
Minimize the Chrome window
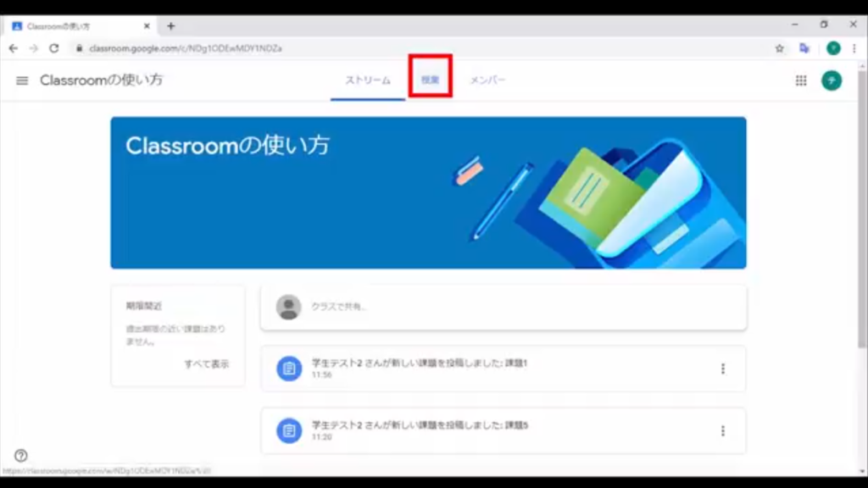pyautogui.click(x=795, y=25)
